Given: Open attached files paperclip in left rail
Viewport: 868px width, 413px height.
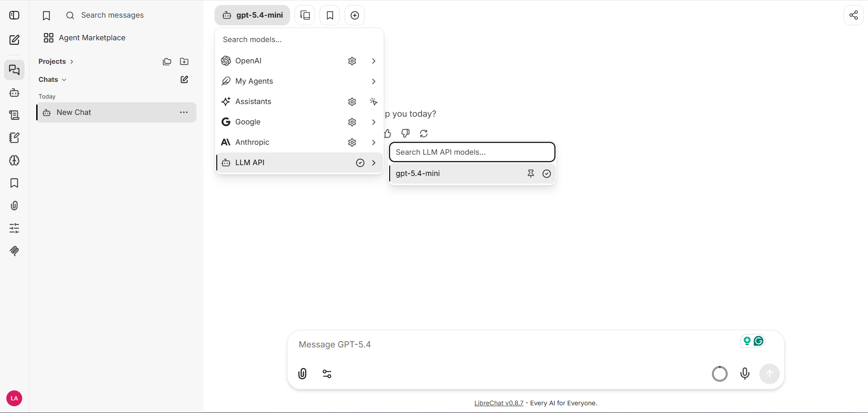Looking at the screenshot, I should point(14,206).
